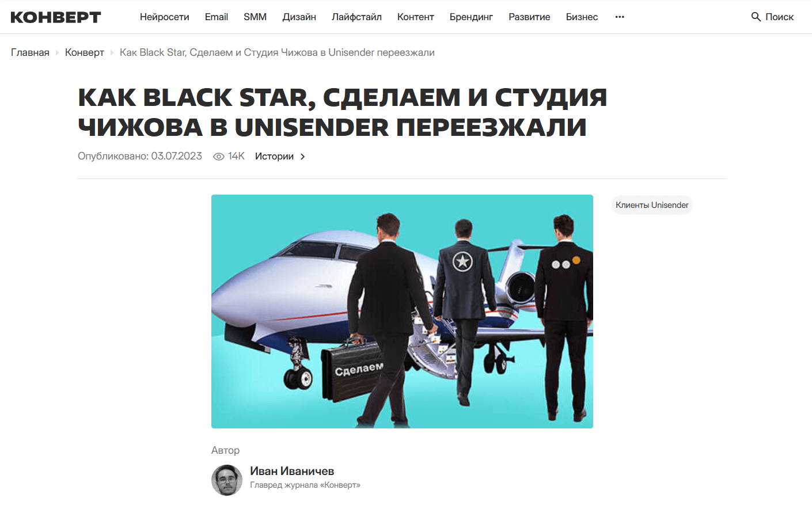Go to Email category
The height and width of the screenshot is (509, 812).
217,17
